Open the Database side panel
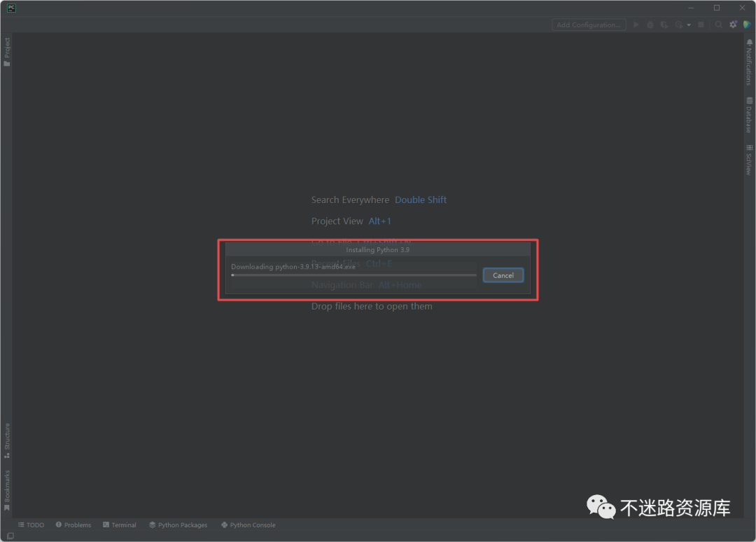Screen dimensions: 756x542 point(749,116)
